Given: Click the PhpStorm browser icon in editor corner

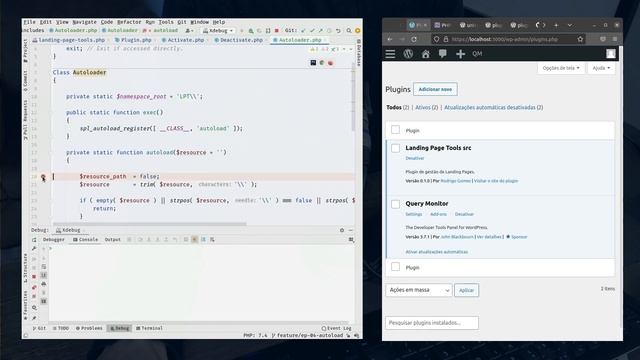Looking at the screenshot, I should point(313,62).
